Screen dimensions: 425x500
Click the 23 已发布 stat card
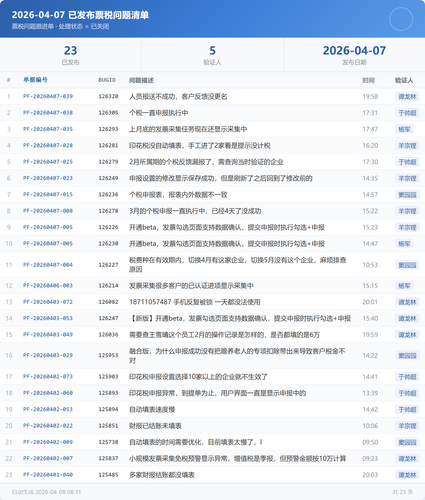pyautogui.click(x=71, y=55)
